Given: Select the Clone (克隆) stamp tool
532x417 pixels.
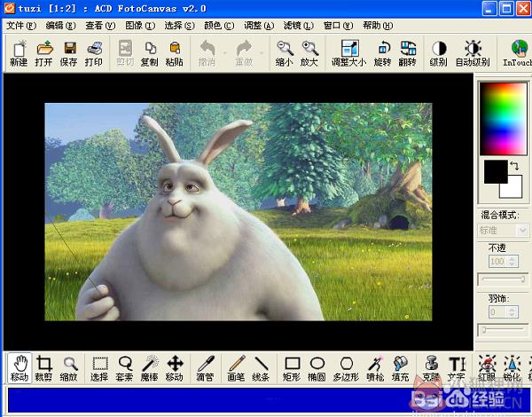Looking at the screenshot, I should [432, 369].
